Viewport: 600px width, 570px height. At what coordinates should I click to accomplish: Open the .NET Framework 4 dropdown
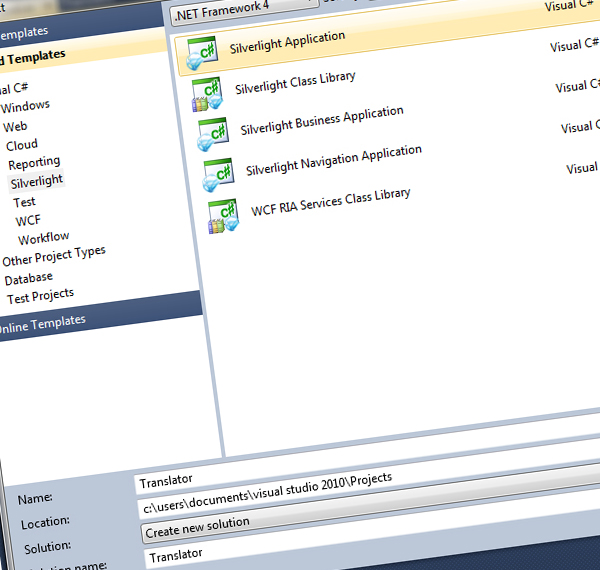[x=244, y=11]
